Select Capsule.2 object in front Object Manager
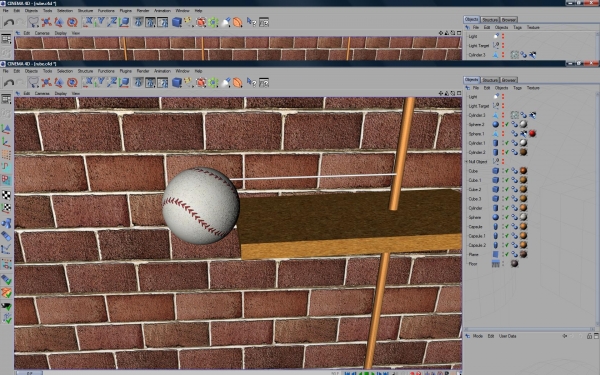 pyautogui.click(x=477, y=245)
